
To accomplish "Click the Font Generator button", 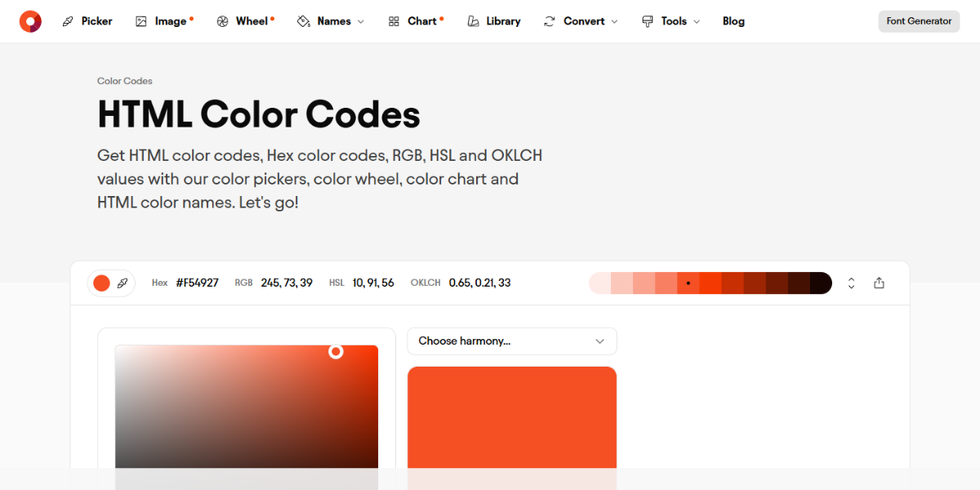I will tap(918, 21).
